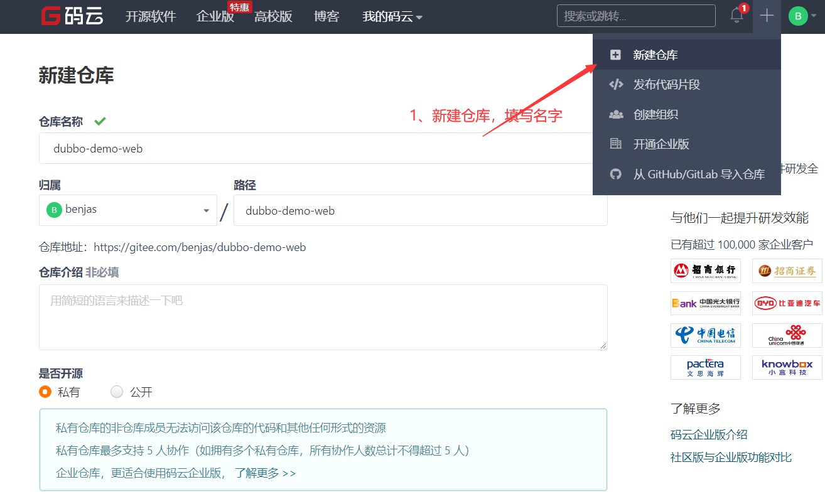
Task: Open the 码云企业版介绍 link
Action: pyautogui.click(x=709, y=435)
